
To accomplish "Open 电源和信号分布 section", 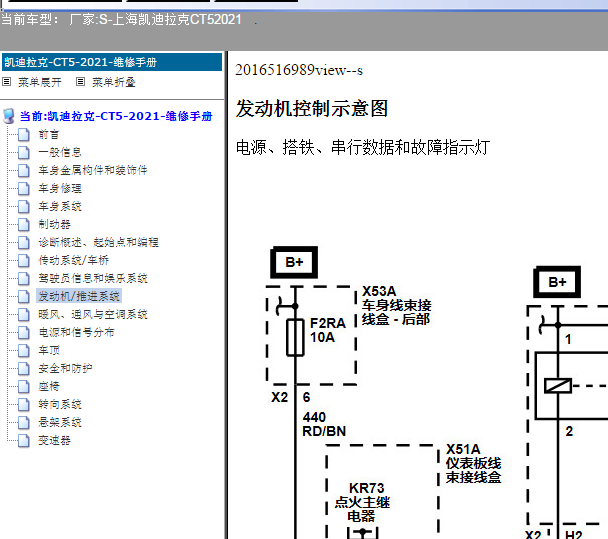I will 76,332.
